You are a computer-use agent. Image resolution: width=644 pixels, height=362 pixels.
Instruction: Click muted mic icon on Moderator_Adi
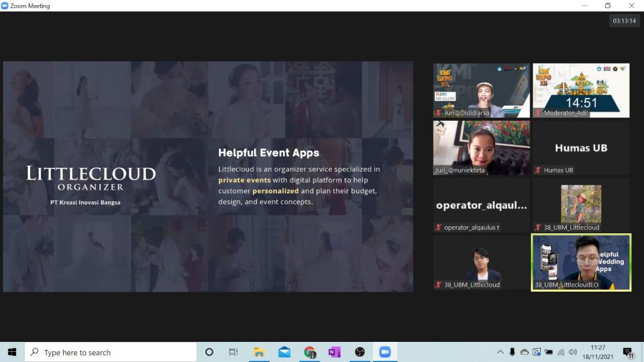[538, 112]
